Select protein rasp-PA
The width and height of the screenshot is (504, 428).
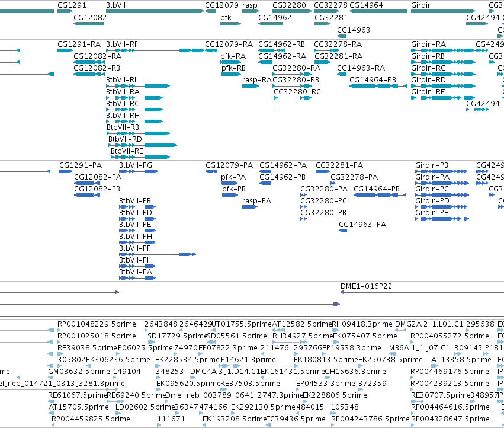pyautogui.click(x=250, y=207)
